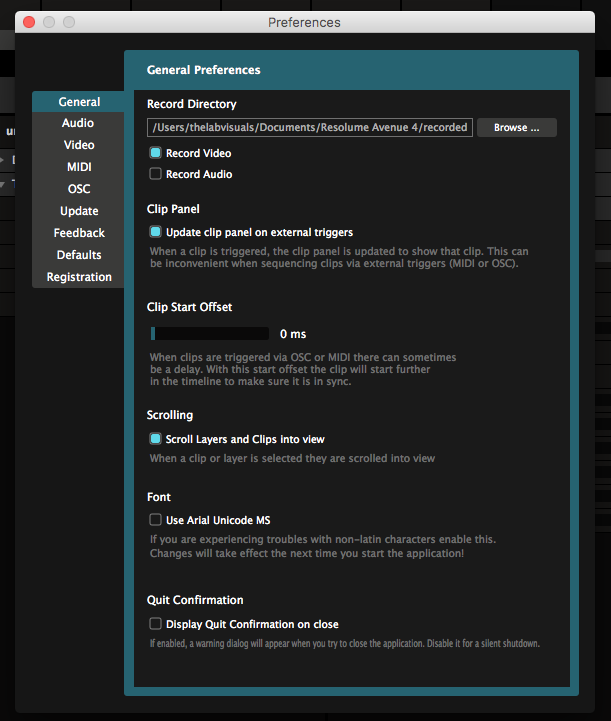Viewport: 611px width, 721px height.
Task: Check Display Quit Confirmation on close
Action: pyautogui.click(x=155, y=624)
